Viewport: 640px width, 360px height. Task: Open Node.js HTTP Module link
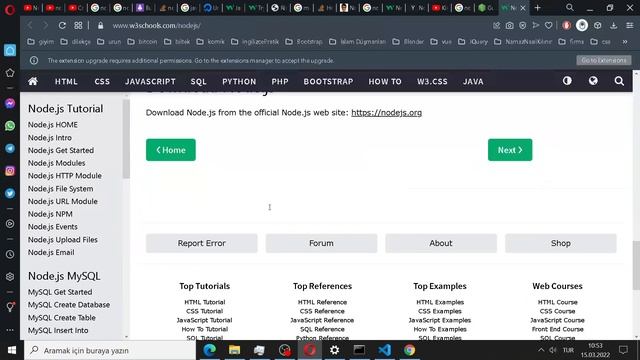(64, 176)
